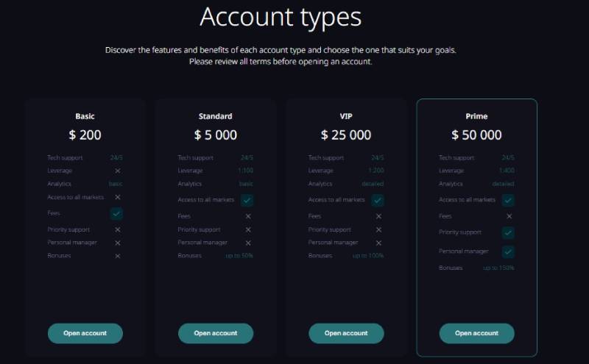Image resolution: width=589 pixels, height=364 pixels.
Task: Click Standard Personal manager X icon
Action: (248, 243)
